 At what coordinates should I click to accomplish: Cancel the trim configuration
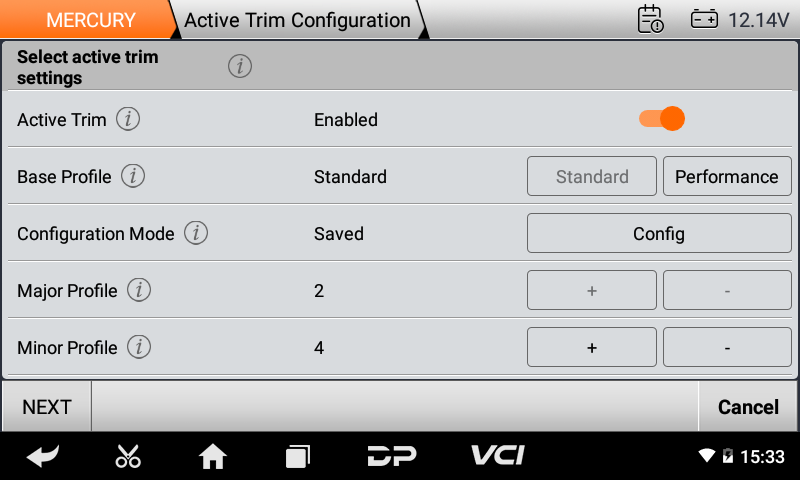pyautogui.click(x=748, y=407)
